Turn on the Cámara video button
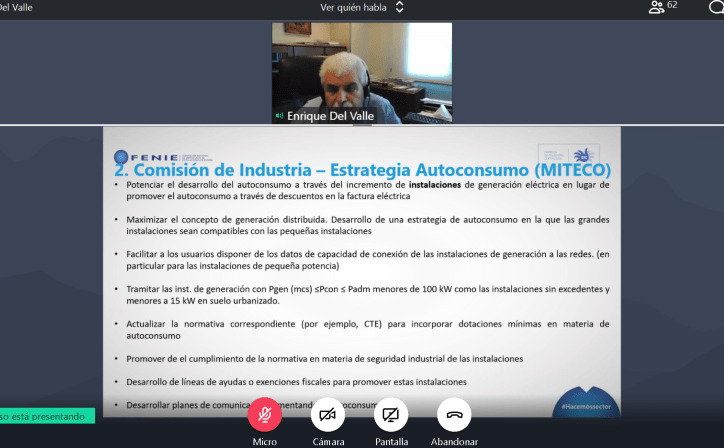The width and height of the screenshot is (724, 448). click(x=328, y=414)
